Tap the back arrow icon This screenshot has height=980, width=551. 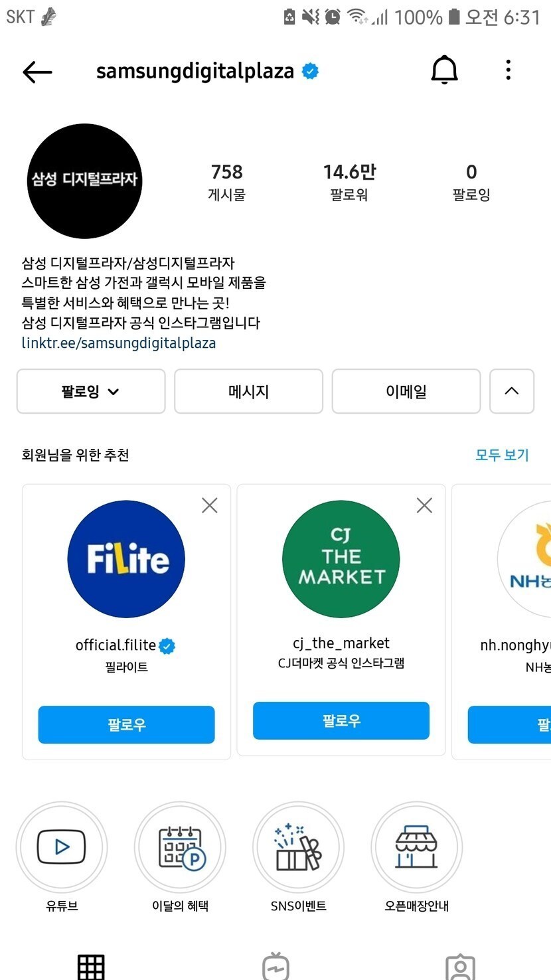pyautogui.click(x=37, y=72)
